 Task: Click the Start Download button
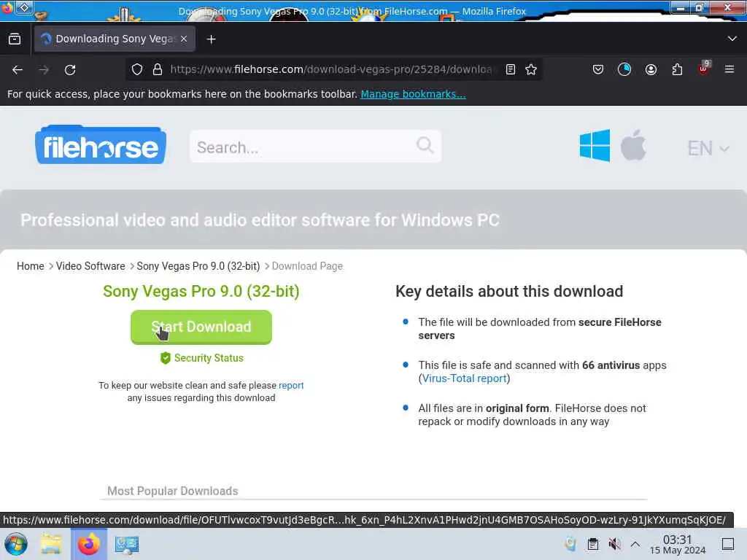pos(201,327)
